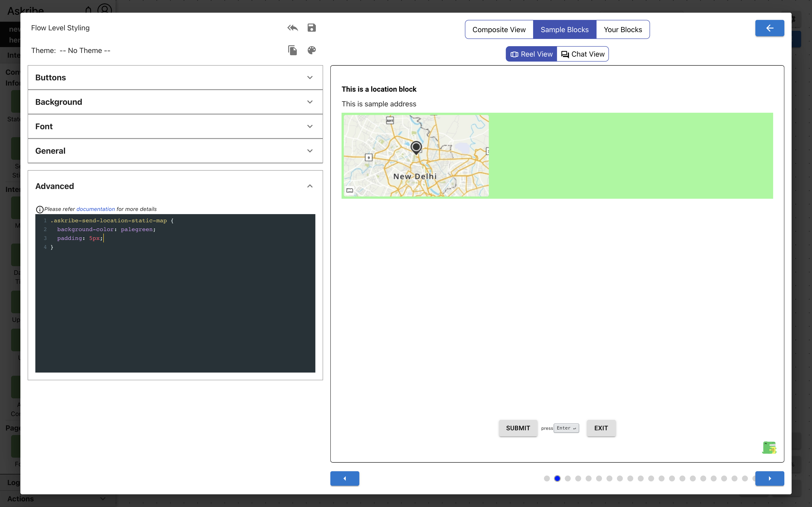The height and width of the screenshot is (507, 812).
Task: Click the previous block left arrow
Action: point(345,478)
